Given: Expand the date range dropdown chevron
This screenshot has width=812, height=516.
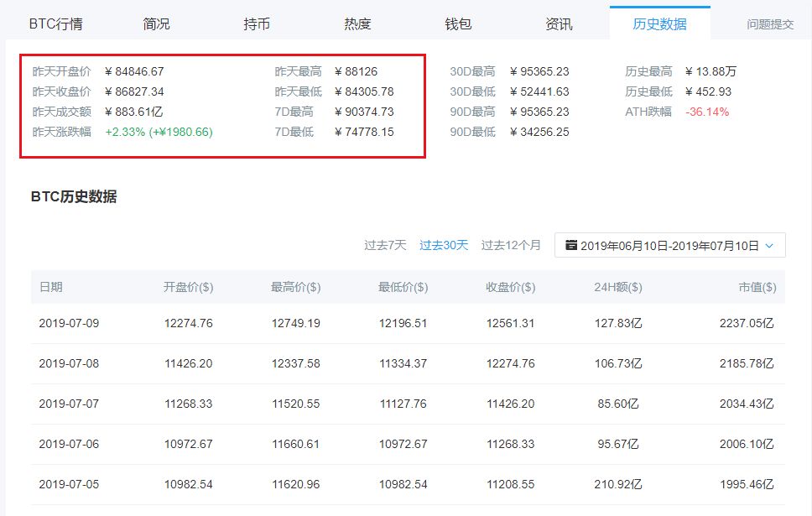Looking at the screenshot, I should [x=769, y=246].
